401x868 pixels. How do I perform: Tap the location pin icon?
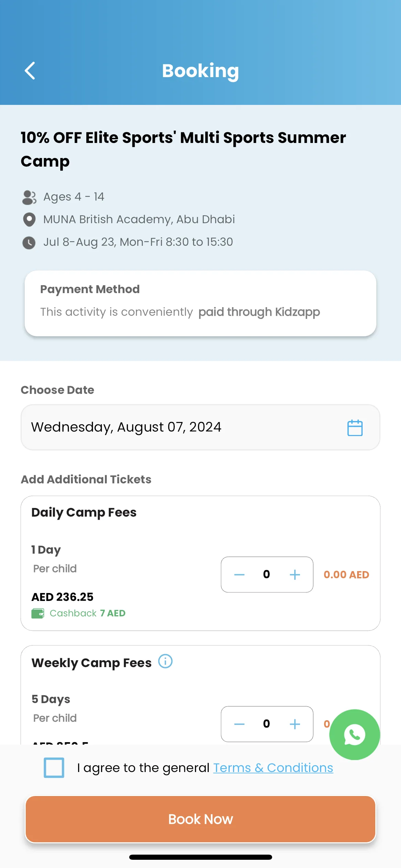click(29, 220)
